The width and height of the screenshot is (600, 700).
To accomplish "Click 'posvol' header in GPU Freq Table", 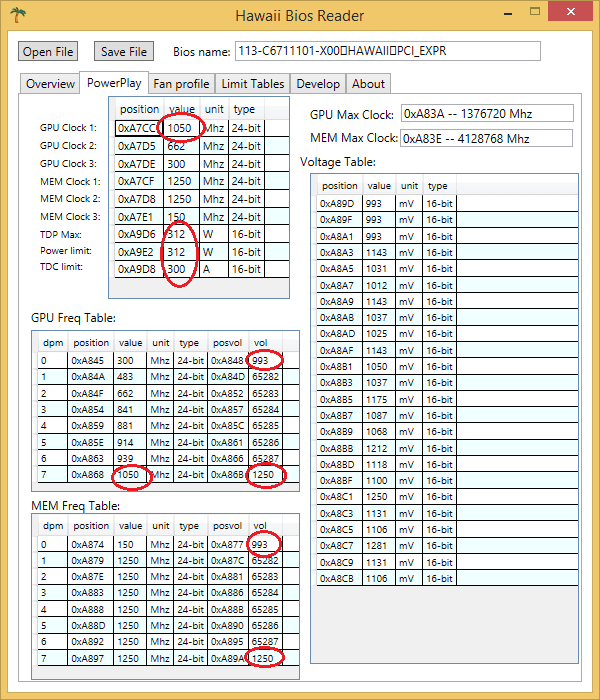I will coord(227,343).
